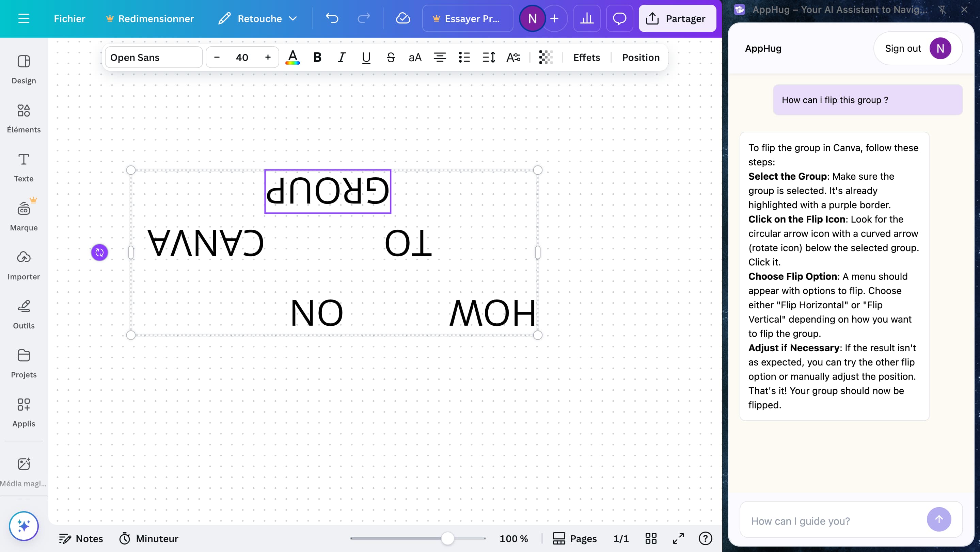This screenshot has height=552, width=980.
Task: Click the AppHug N profile avatar
Action: 940,48
